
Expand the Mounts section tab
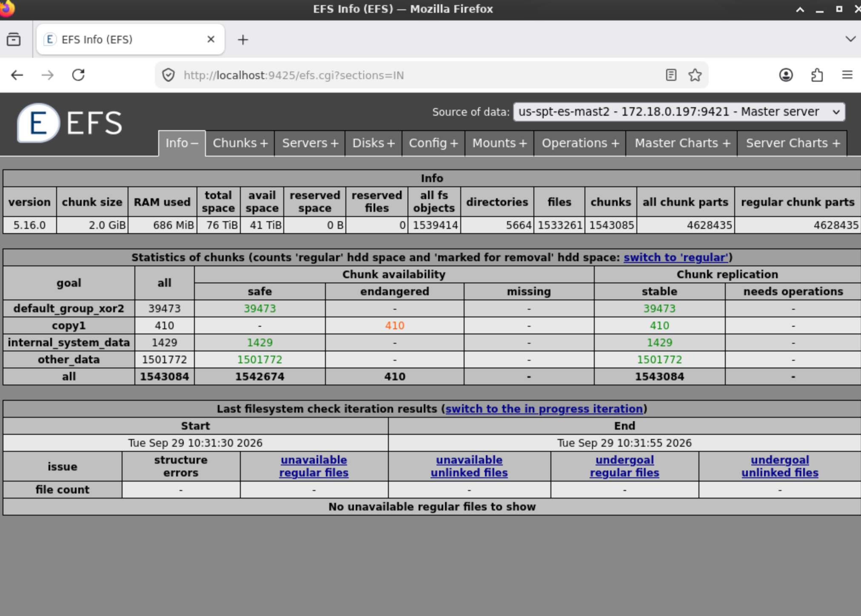(499, 143)
